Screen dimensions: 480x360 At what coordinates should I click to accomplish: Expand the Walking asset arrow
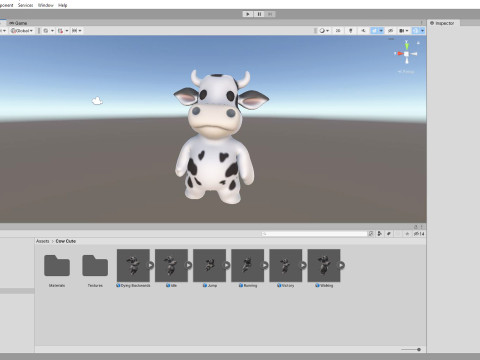pyautogui.click(x=342, y=265)
